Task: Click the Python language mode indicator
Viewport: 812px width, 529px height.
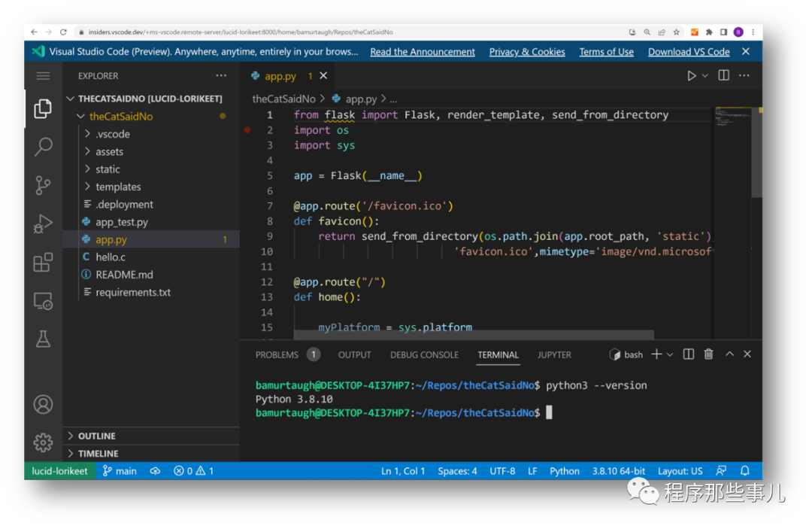Action: [565, 471]
